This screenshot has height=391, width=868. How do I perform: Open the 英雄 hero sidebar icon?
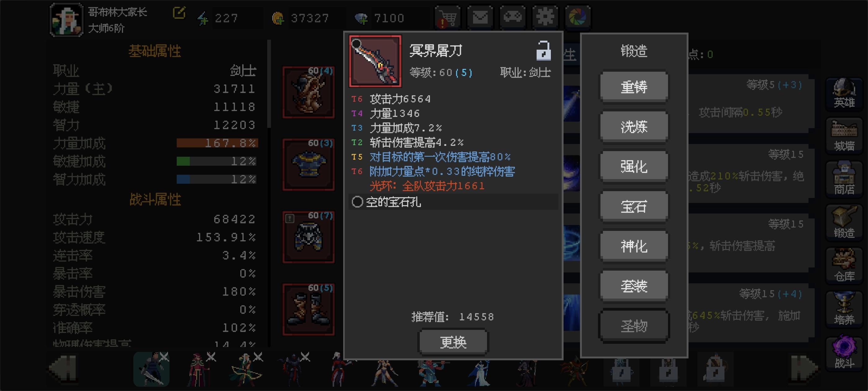(x=844, y=93)
